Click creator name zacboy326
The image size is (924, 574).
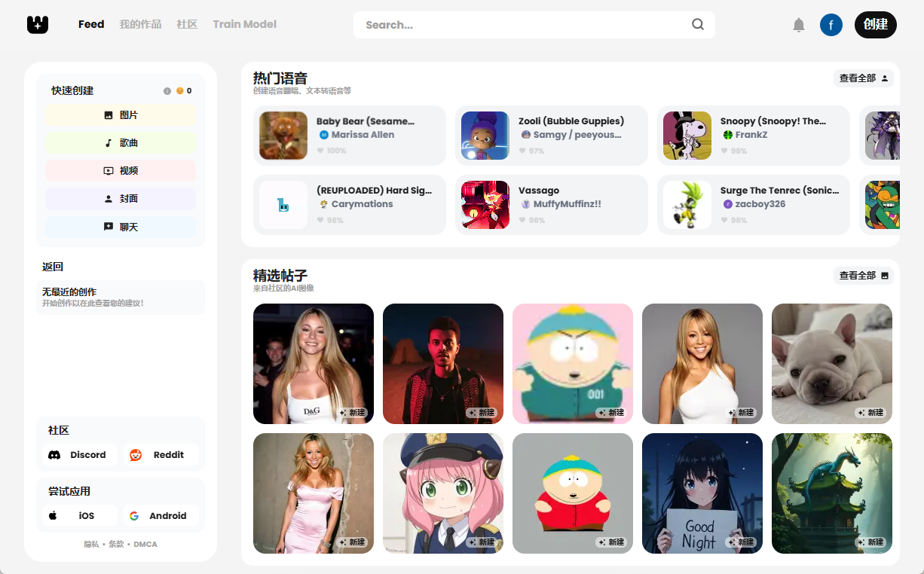pyautogui.click(x=760, y=204)
